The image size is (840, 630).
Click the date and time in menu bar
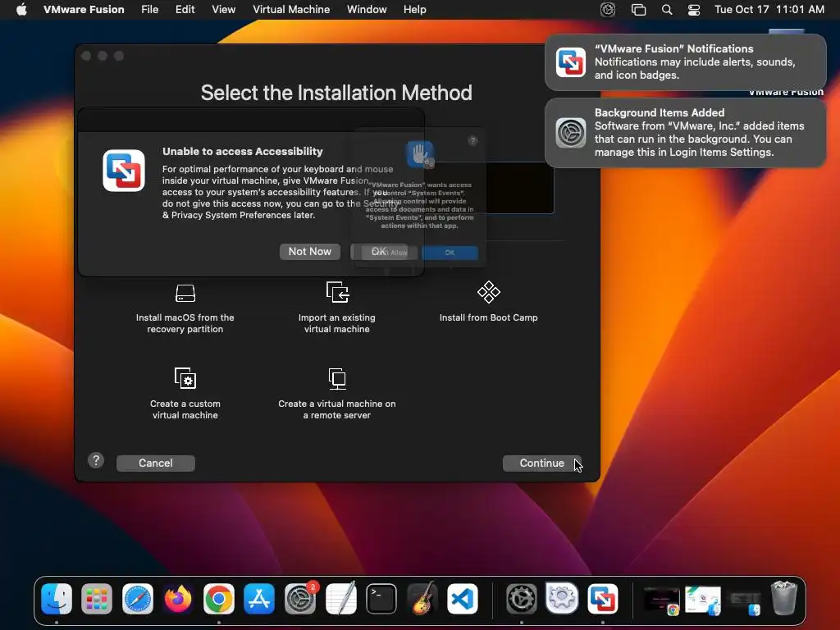pyautogui.click(x=769, y=10)
